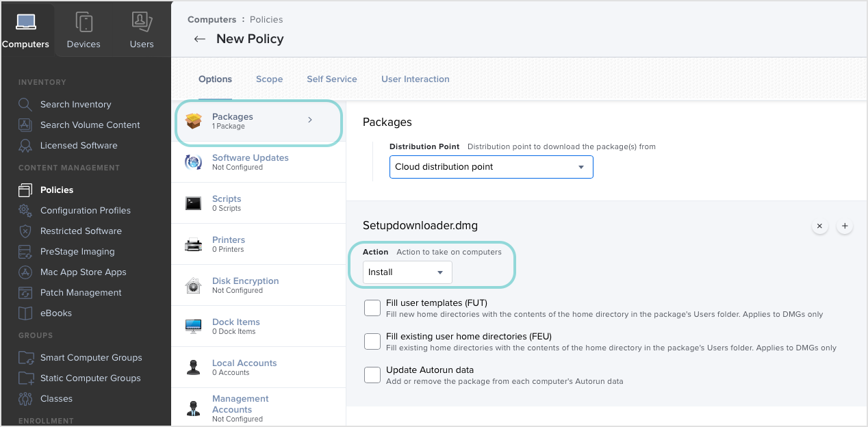Open the Action dropdown showing Install
The width and height of the screenshot is (868, 427).
(407, 272)
